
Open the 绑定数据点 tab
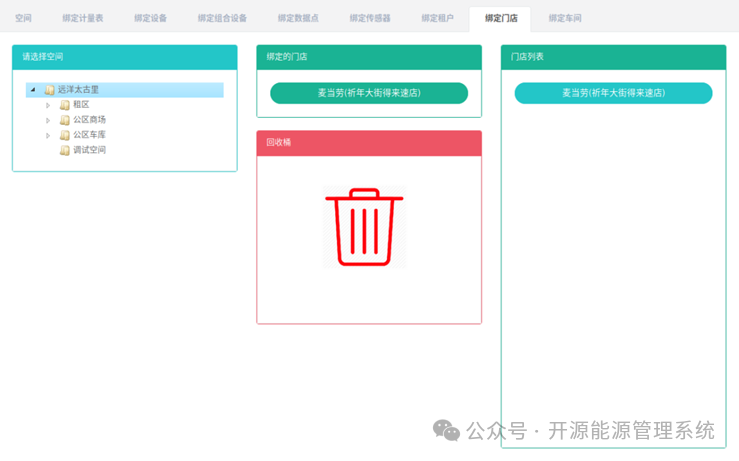(298, 18)
